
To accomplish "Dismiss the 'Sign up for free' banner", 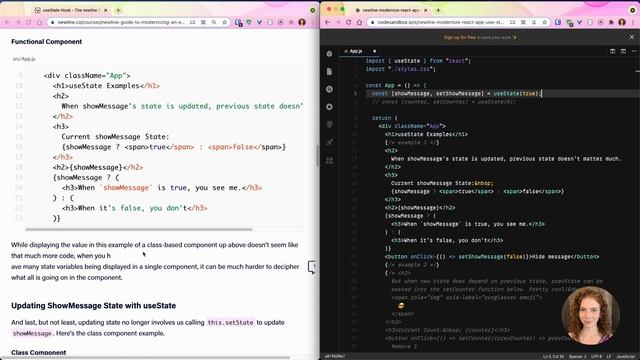I will point(632,37).
